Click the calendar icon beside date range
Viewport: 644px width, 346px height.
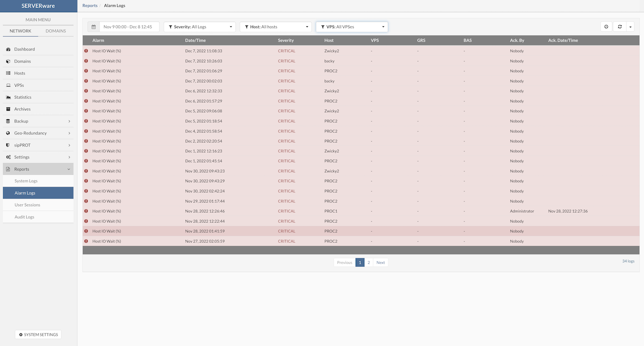[94, 27]
